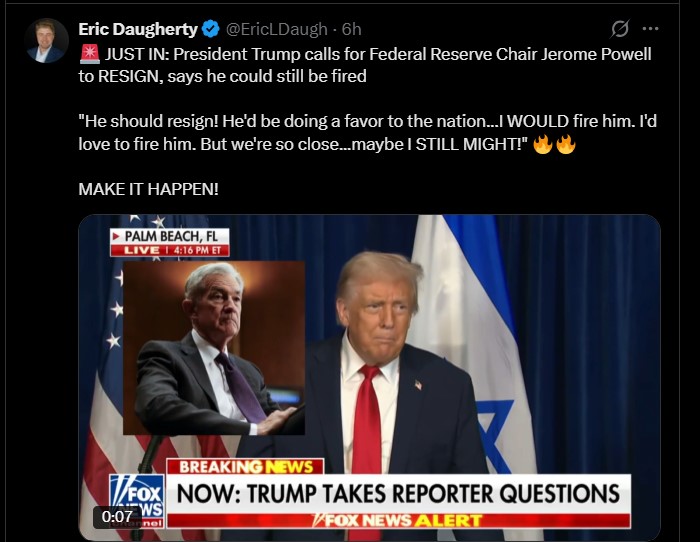Open the Grok explain-post icon

[620, 29]
